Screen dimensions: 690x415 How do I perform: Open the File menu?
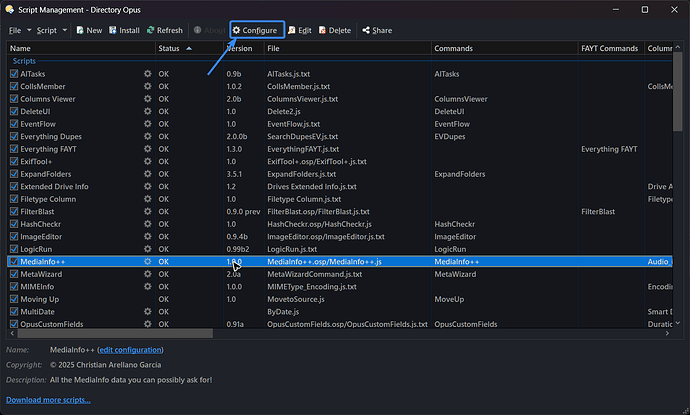tap(15, 30)
